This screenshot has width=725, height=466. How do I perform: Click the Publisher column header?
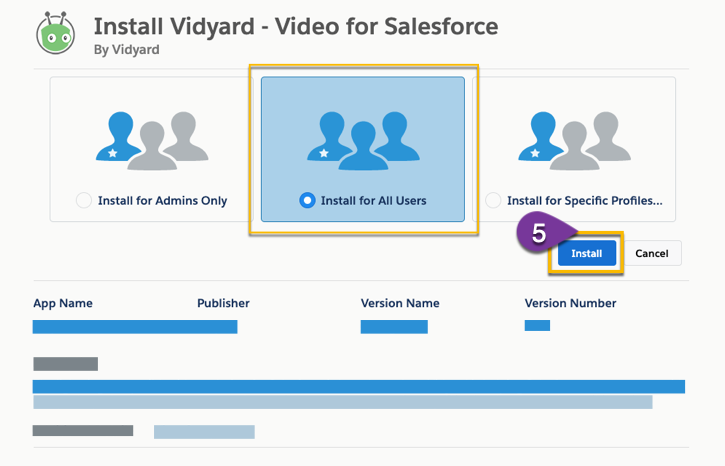[x=223, y=303]
